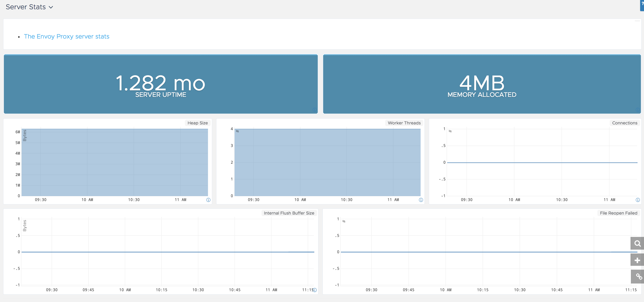Open the Internal Flush Buffer Size info icon
Viewport: 644px width, 302px height.
[314, 290]
